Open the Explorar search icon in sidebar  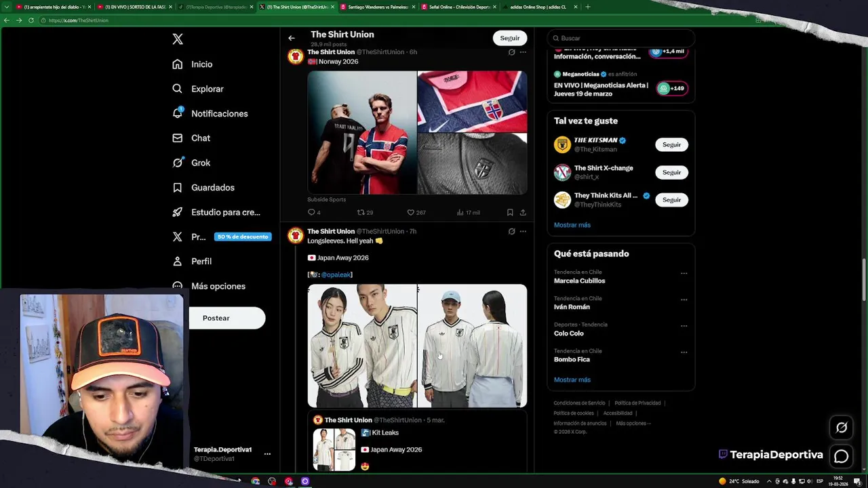177,89
